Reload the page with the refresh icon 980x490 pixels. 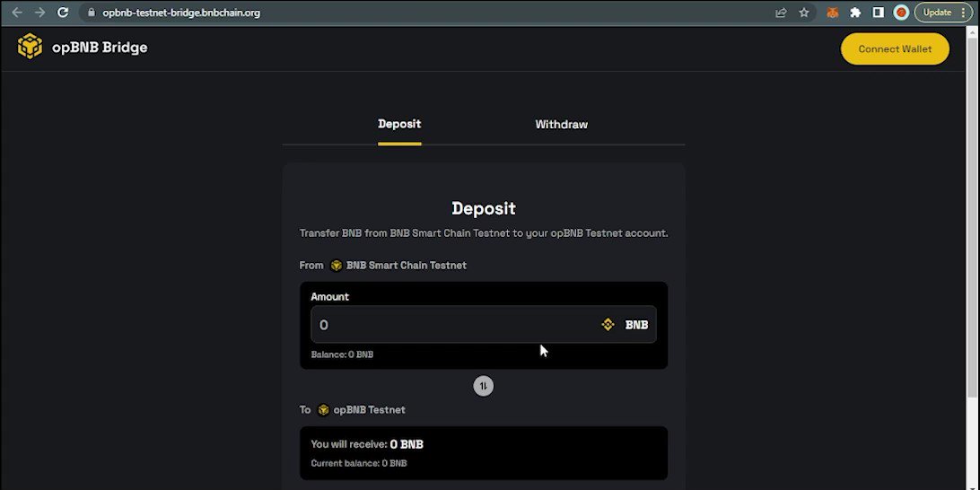coord(63,13)
